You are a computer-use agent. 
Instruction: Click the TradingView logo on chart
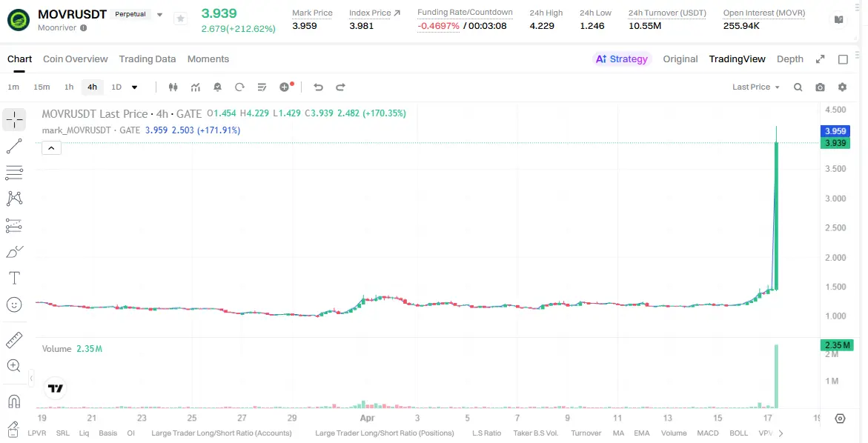(x=56, y=388)
